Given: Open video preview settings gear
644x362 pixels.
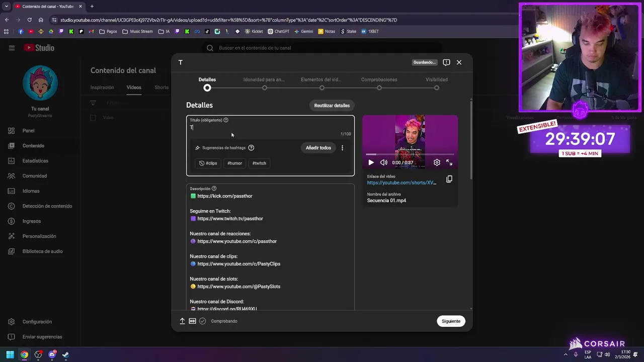Looking at the screenshot, I should click(437, 162).
